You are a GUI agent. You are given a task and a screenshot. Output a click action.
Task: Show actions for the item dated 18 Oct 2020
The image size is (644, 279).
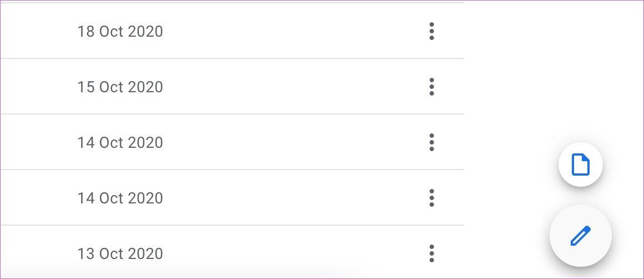pos(431,31)
